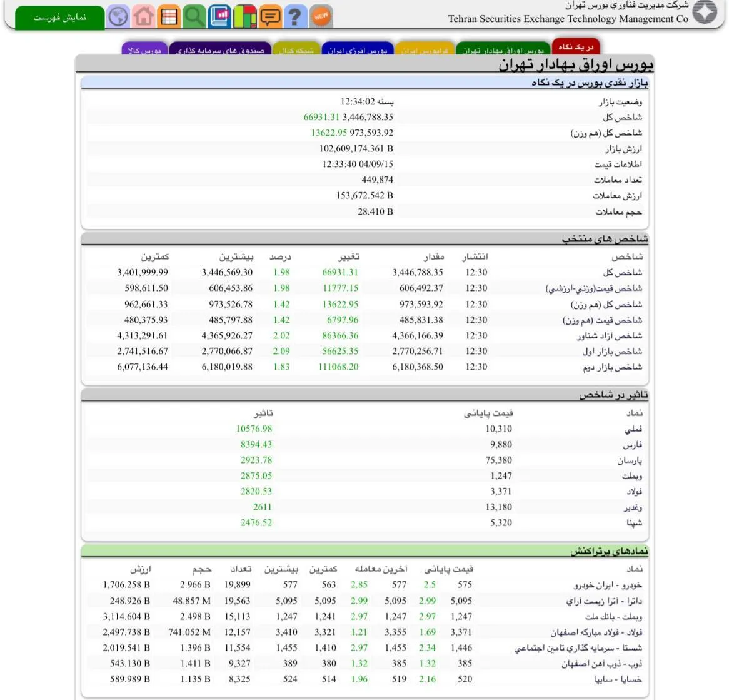
Task: Open the orange table/list icon
Action: [169, 17]
